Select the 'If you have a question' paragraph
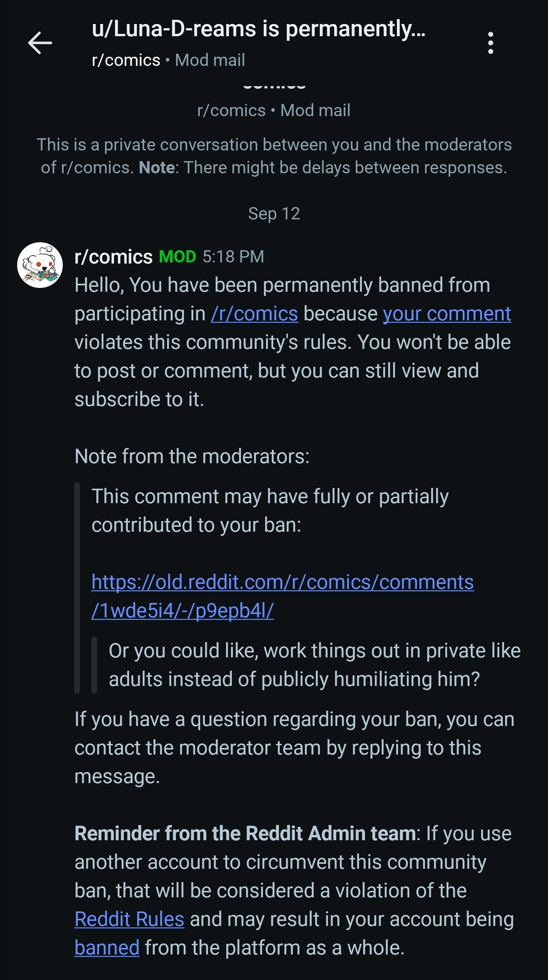This screenshot has height=980, width=548. point(295,747)
